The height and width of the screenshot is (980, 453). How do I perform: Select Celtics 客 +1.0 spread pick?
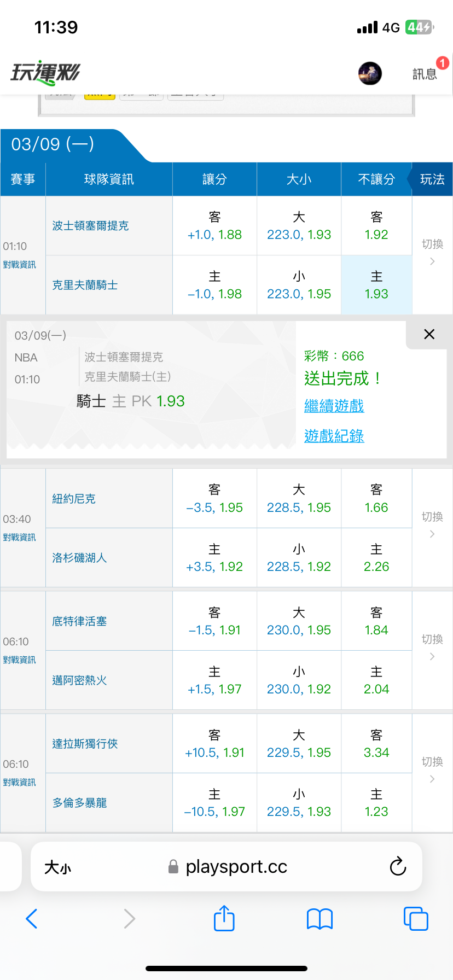pyautogui.click(x=214, y=226)
